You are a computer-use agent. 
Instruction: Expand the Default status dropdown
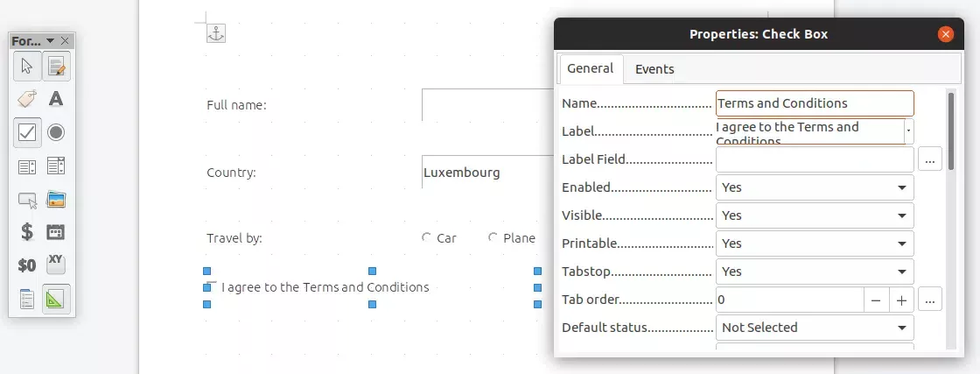pos(814,328)
